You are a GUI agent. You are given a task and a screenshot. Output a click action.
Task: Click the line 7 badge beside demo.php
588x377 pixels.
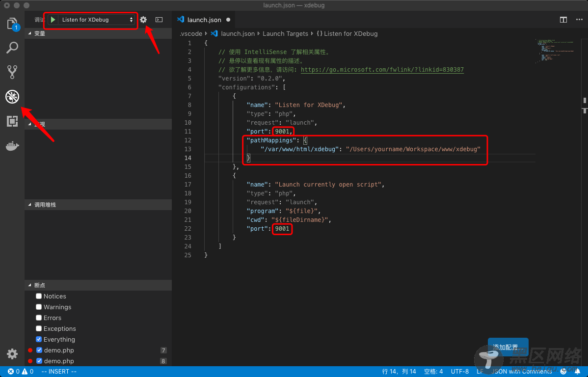click(x=163, y=350)
